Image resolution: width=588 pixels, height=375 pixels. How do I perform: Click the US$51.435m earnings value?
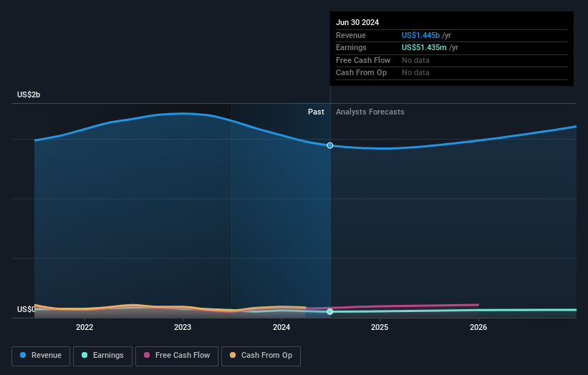(424, 47)
